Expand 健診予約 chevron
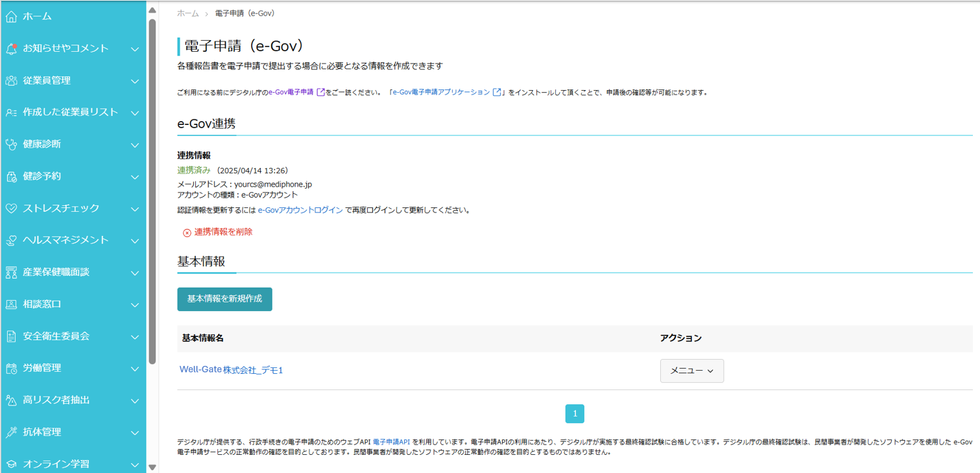The height and width of the screenshot is (473, 980). [x=135, y=177]
